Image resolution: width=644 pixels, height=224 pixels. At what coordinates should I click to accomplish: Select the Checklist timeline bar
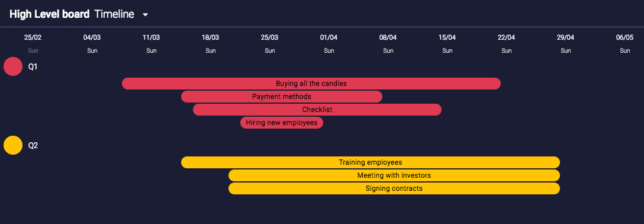coord(317,110)
